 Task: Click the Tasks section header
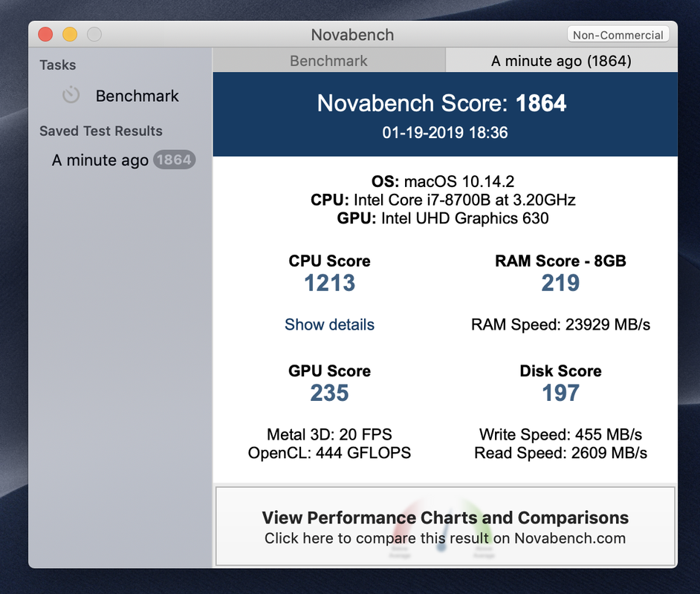click(x=57, y=65)
